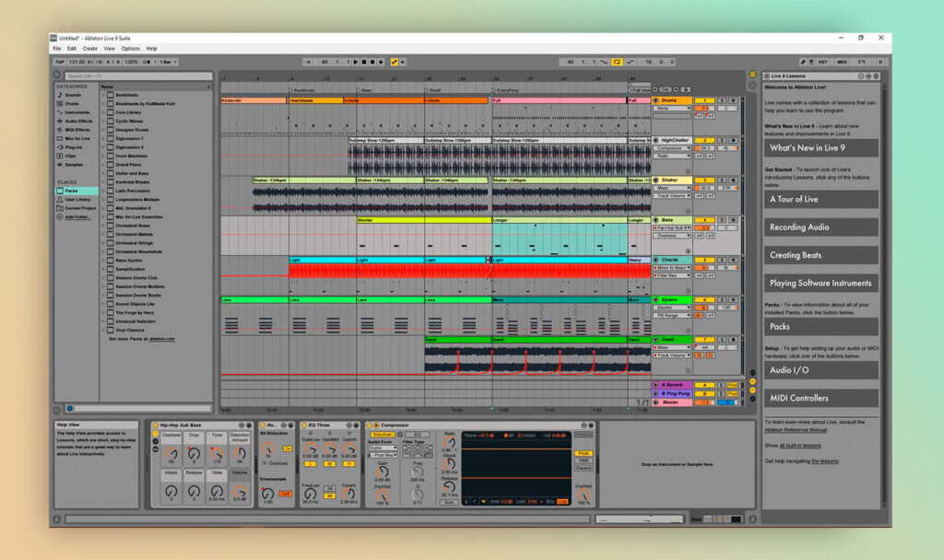Open the Recording Audio lesson
Viewport: 944px width, 560px height.
(821, 227)
